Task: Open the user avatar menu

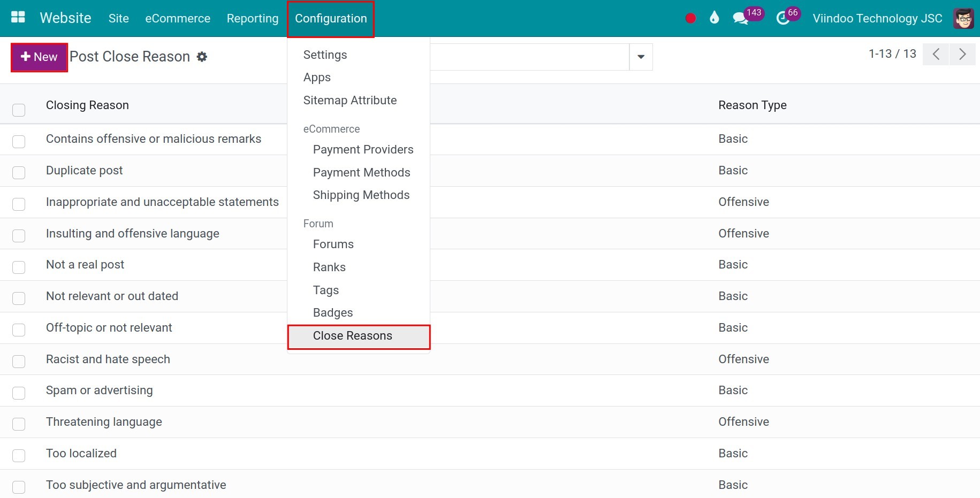Action: pyautogui.click(x=963, y=18)
